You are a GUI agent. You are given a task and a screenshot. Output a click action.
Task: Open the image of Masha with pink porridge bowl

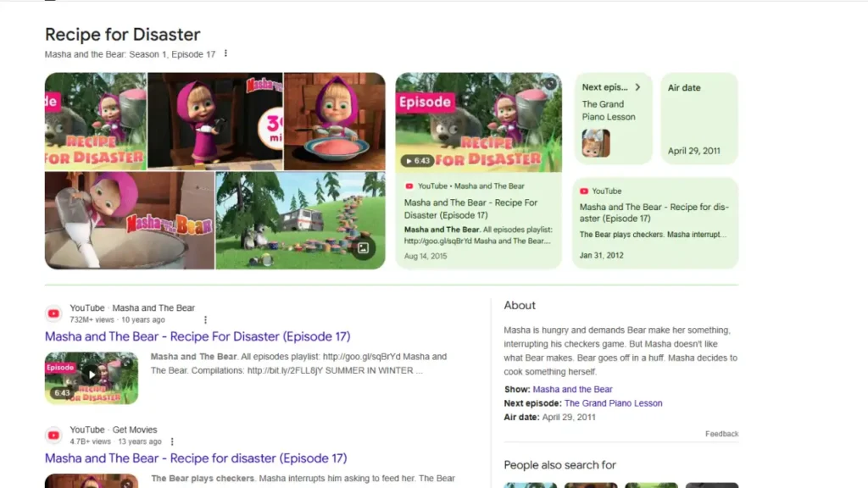(334, 121)
